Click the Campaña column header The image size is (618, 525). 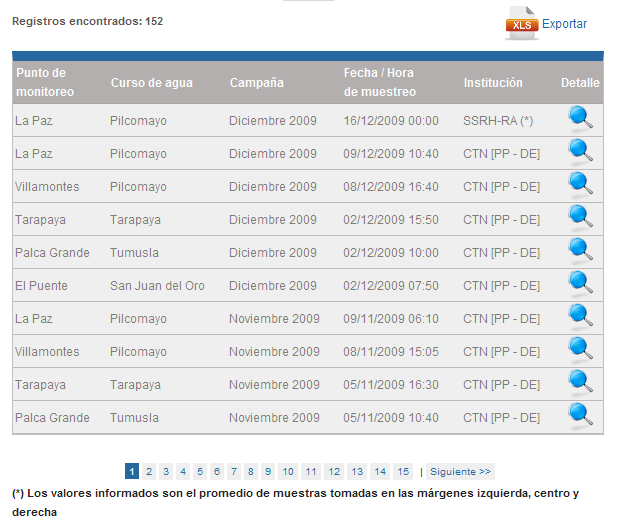coord(256,83)
